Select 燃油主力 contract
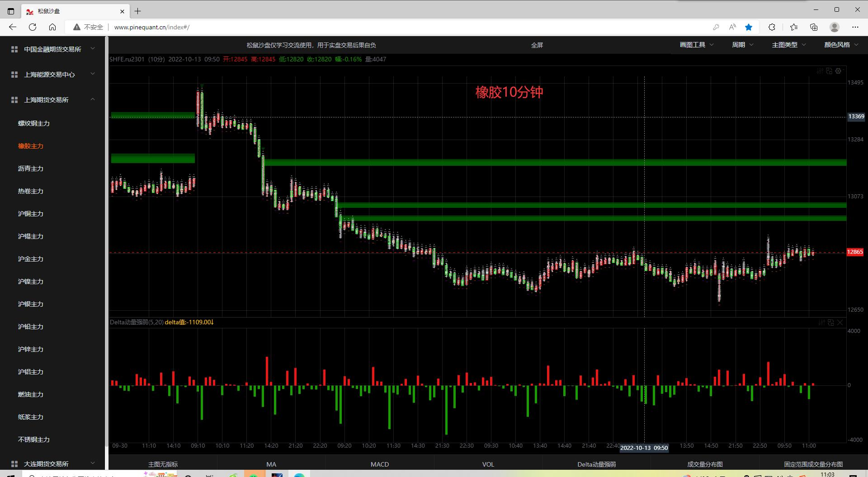The width and height of the screenshot is (868, 477). click(x=31, y=394)
